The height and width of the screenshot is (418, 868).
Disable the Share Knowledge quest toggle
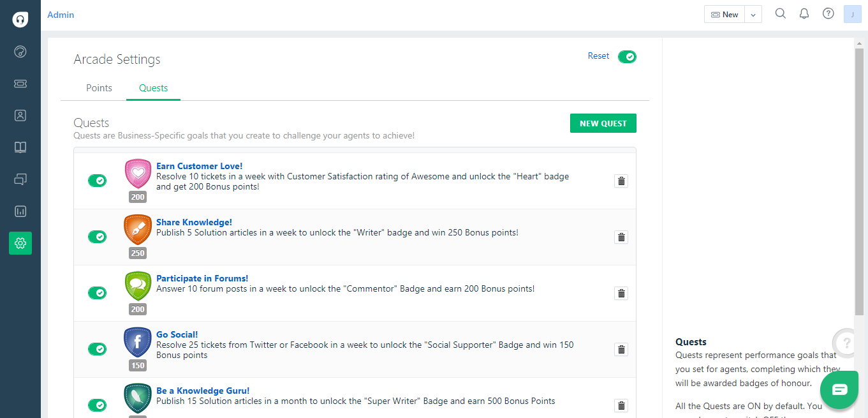[x=97, y=237]
